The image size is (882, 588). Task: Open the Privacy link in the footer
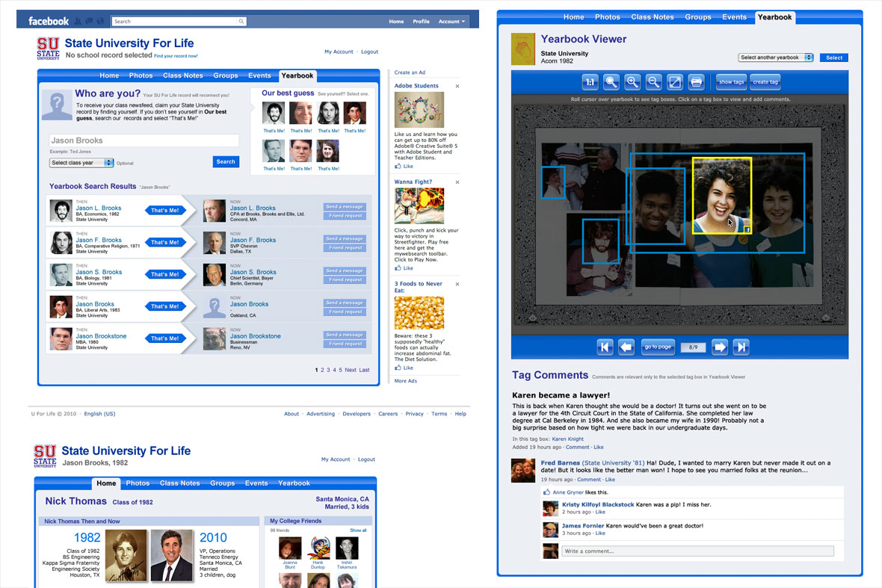tap(415, 414)
